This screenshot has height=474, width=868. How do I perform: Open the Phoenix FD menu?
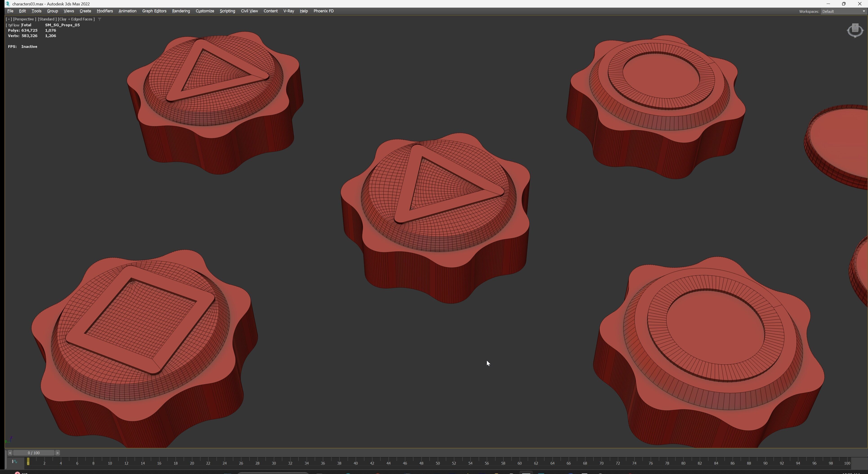323,11
